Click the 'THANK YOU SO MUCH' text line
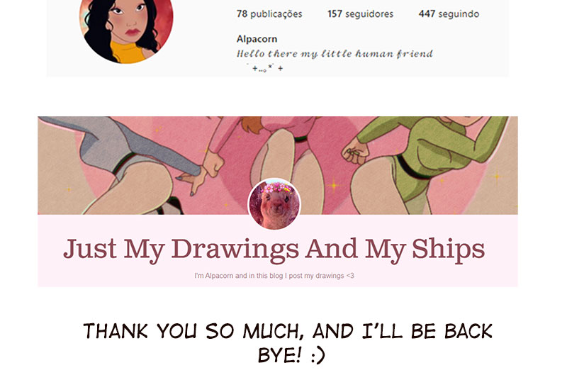 click(x=288, y=331)
